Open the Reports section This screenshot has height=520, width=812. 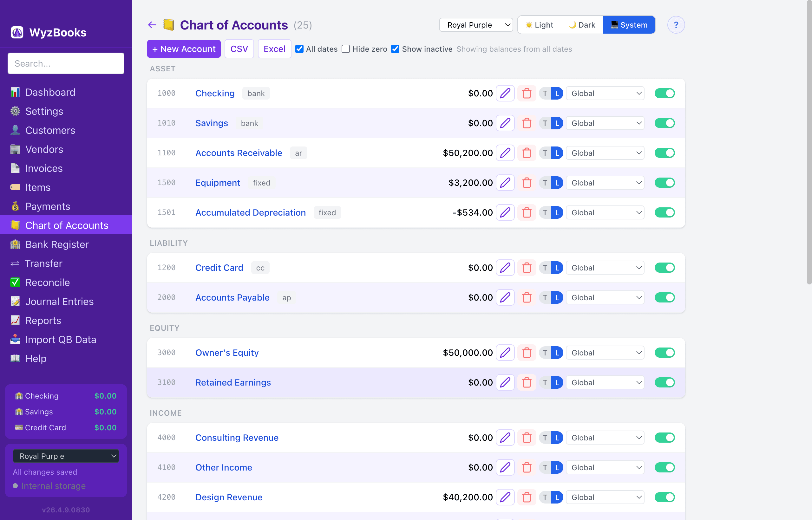pyautogui.click(x=43, y=321)
